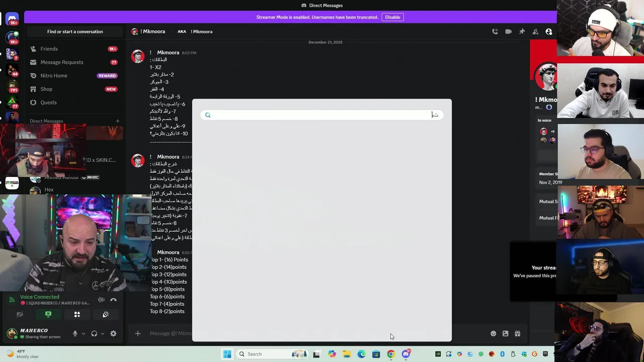Screen dimensions: 644x362
Task: Click inside the quick switcher search field
Action: (x=322, y=115)
